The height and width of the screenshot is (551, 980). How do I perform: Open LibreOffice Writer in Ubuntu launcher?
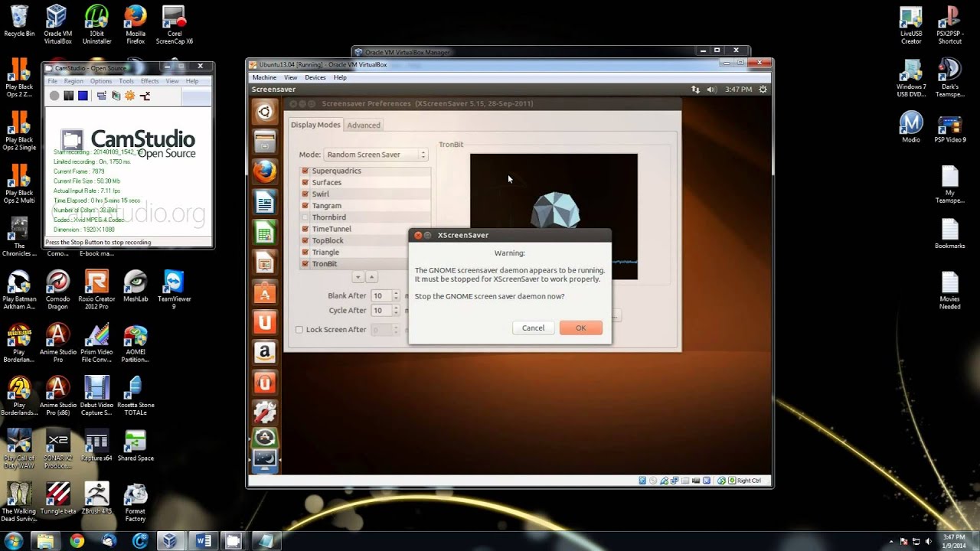coord(265,203)
